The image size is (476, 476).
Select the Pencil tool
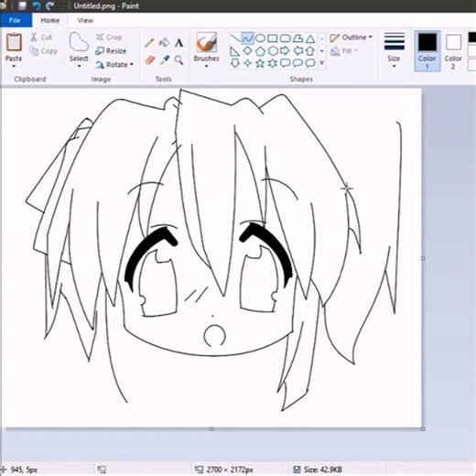click(x=149, y=42)
